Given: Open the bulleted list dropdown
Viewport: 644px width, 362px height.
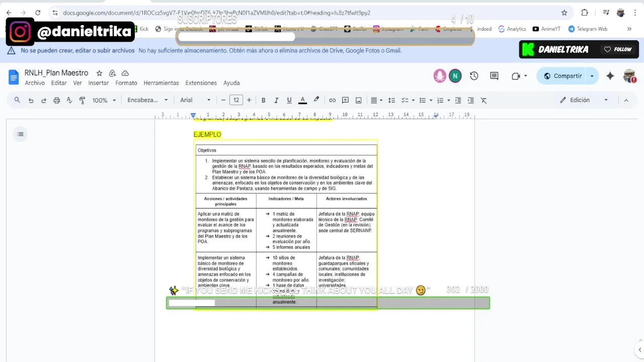Looking at the screenshot, I should tap(426, 100).
